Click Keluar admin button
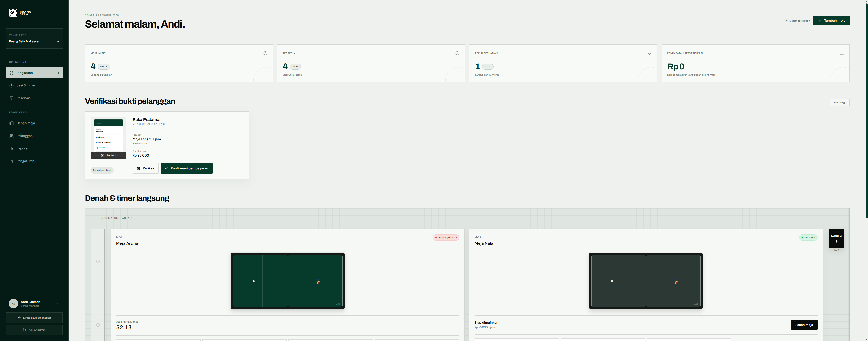Viewport: 868px width, 341px height. tap(34, 330)
